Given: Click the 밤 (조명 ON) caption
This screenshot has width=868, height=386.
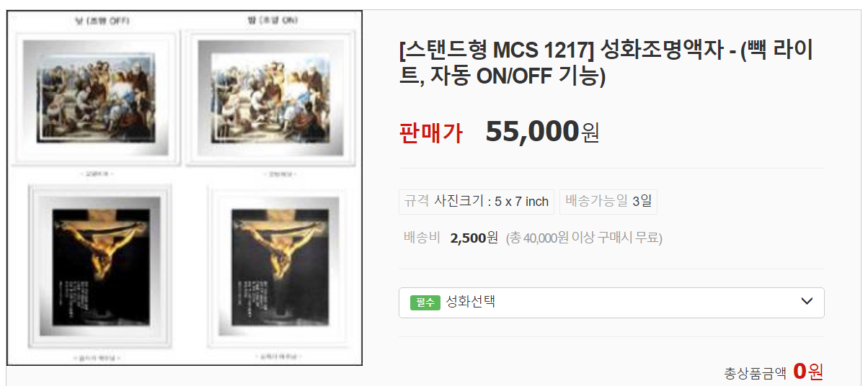Looking at the screenshot, I should (270, 21).
